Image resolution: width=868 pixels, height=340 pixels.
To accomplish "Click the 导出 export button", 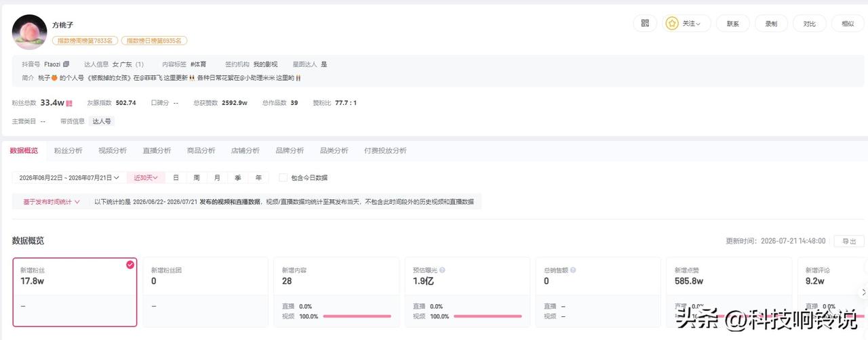I will 849,241.
